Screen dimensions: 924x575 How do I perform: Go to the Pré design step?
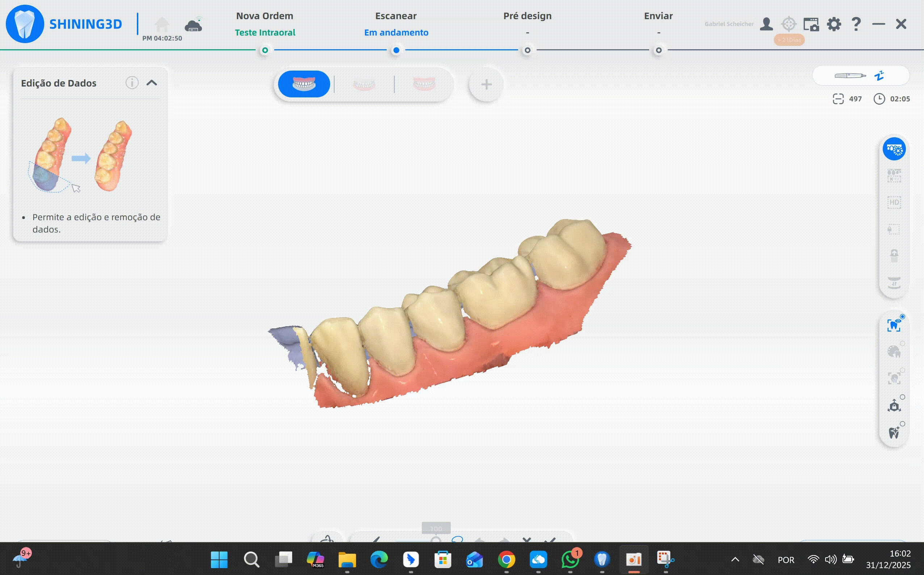(527, 16)
